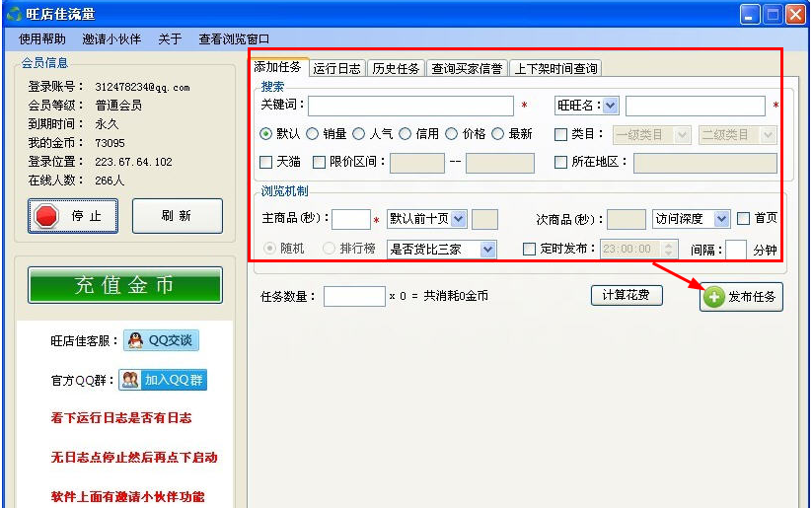Click the 发布任务 button

click(741, 297)
